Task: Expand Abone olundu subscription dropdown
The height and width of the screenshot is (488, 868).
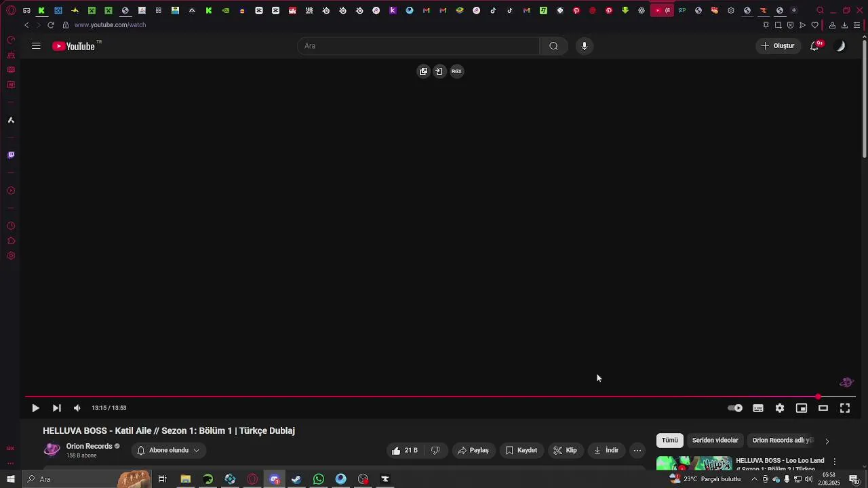Action: coord(169,450)
